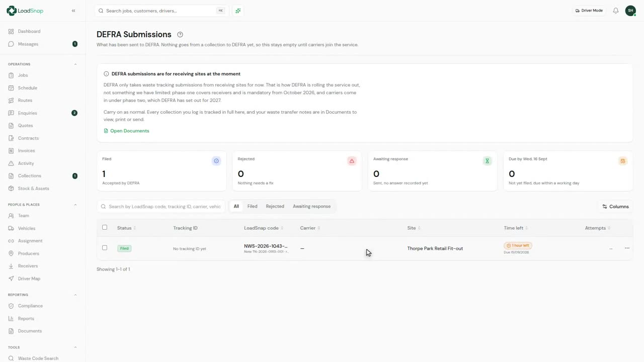The height and width of the screenshot is (362, 644).
Task: Tick the select-all checkbox in table header
Action: 105,227
